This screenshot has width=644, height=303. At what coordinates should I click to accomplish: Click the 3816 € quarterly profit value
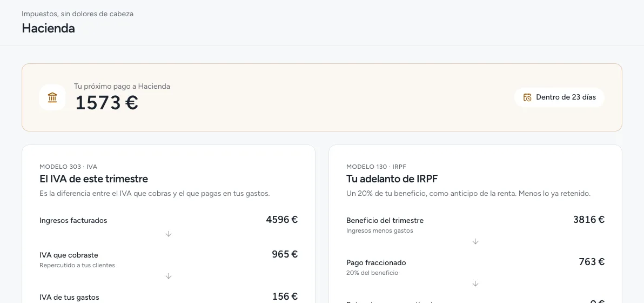589,220
